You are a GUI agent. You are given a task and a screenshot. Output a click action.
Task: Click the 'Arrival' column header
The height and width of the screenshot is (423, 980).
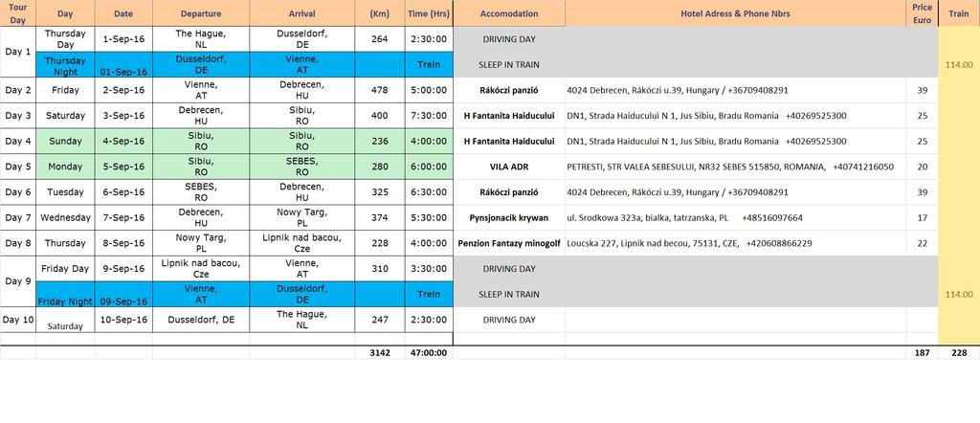[301, 13]
